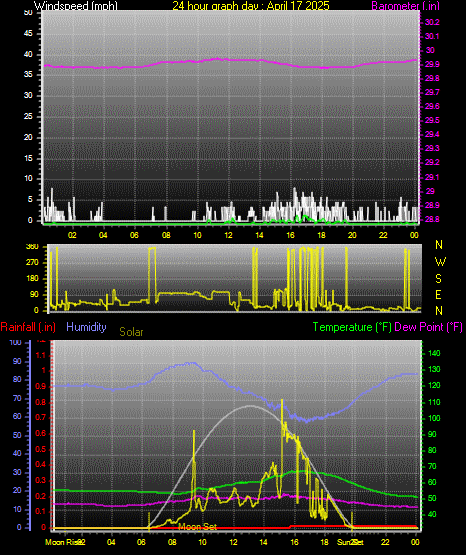Click the E compass label beside direction graph
The image size is (466, 555).
coord(438,294)
